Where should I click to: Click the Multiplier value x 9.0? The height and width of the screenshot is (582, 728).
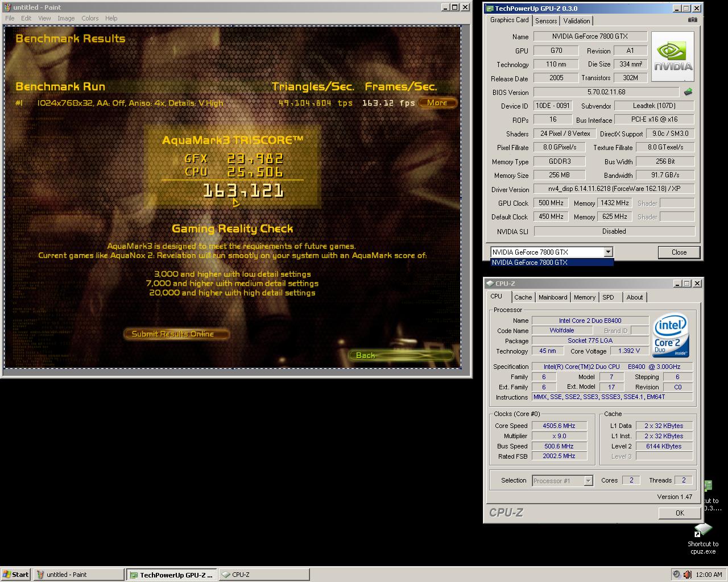click(x=559, y=436)
